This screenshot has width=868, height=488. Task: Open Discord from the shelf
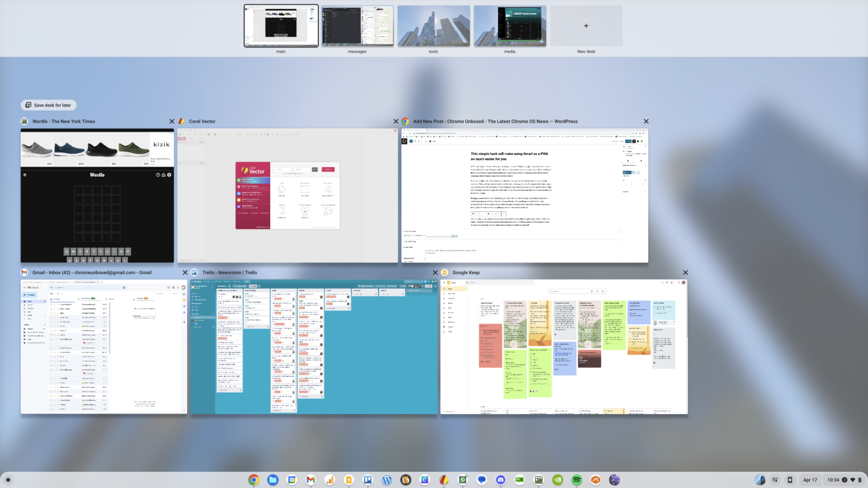click(x=501, y=480)
